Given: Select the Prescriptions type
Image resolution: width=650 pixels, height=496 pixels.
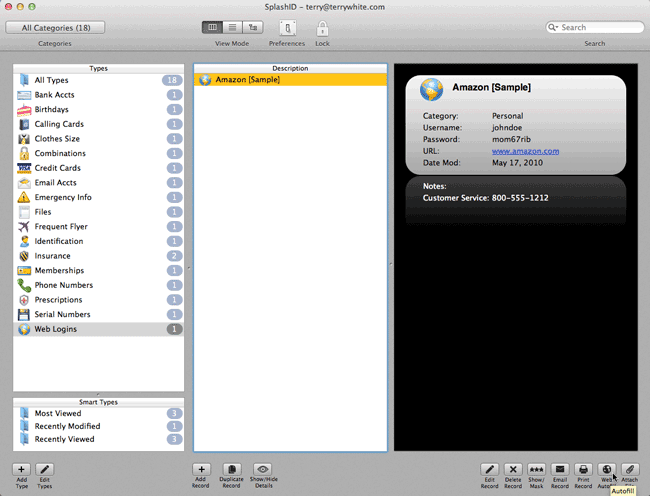Looking at the screenshot, I should 99,300.
